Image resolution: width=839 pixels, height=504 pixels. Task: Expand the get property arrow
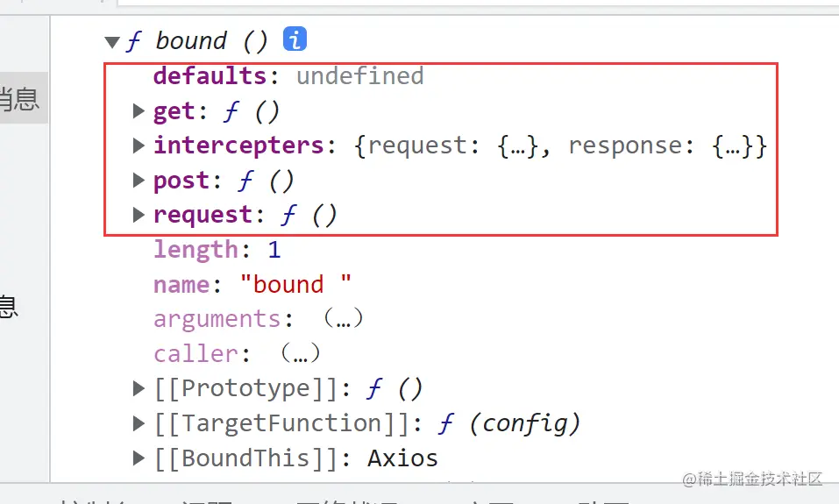click(139, 111)
